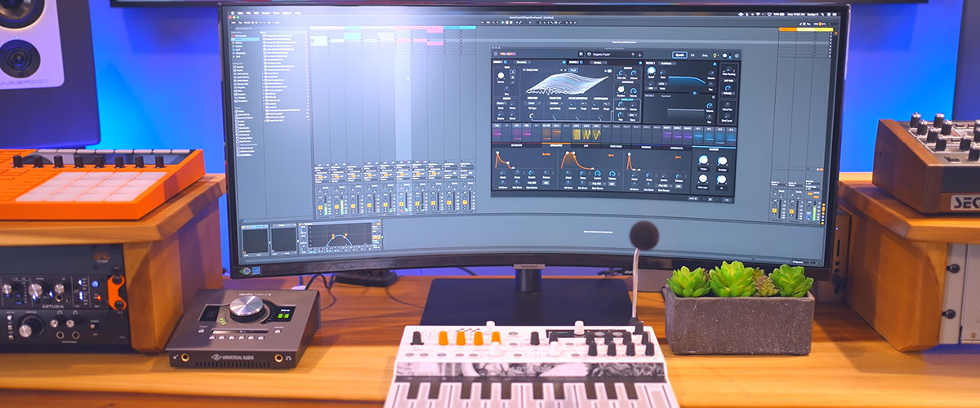Toggle leftmost track's yellow activator button

[x=320, y=207]
